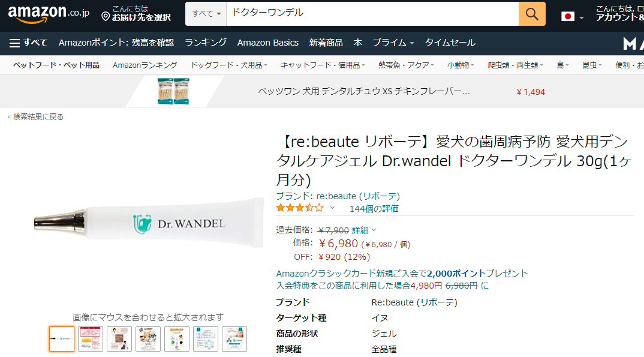Click the search field containing ドクターワンデル
This screenshot has height=357, width=644.
point(372,14)
